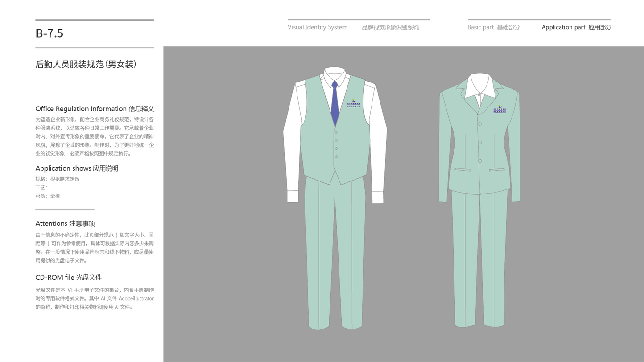Click the 'CD-ROM file 光盘文件' heading
Image resolution: width=644 pixels, height=362 pixels.
point(68,277)
